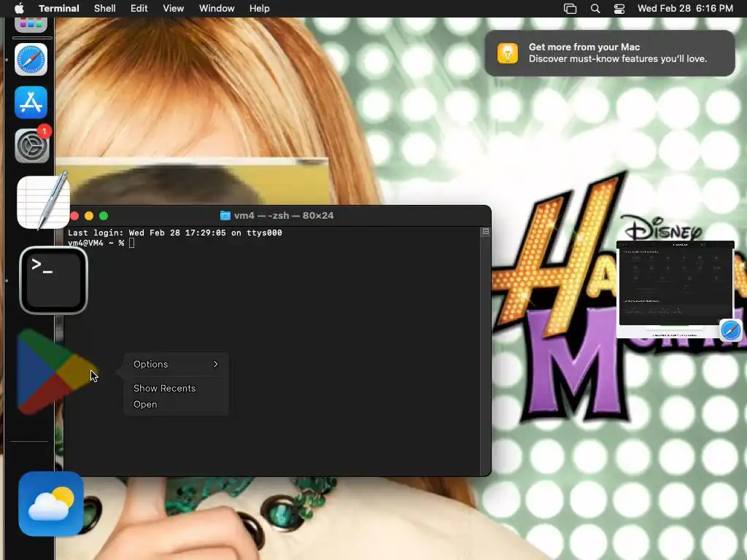Click the Terminal prompt line 'vm4@VM4 ~ %'
The height and width of the screenshot is (560, 747).
[x=96, y=243]
